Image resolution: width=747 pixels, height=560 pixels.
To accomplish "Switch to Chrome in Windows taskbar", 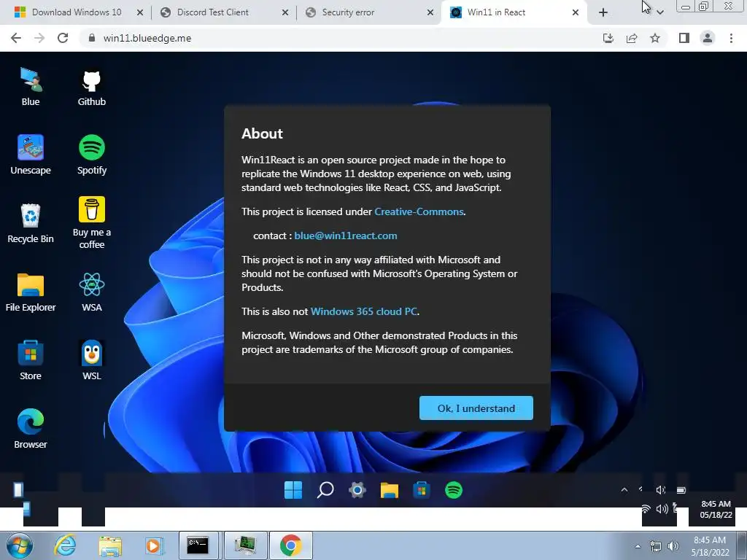I will 290,545.
